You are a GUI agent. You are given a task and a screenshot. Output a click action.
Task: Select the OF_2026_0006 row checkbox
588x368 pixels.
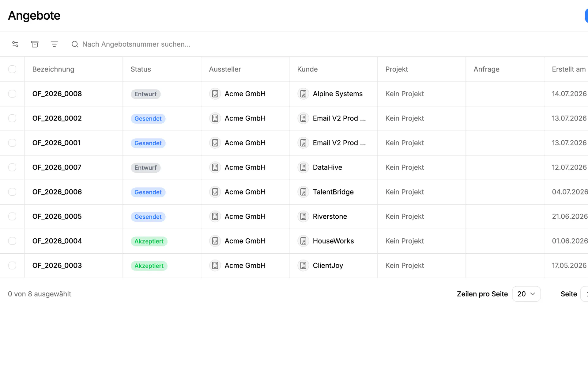tap(12, 192)
